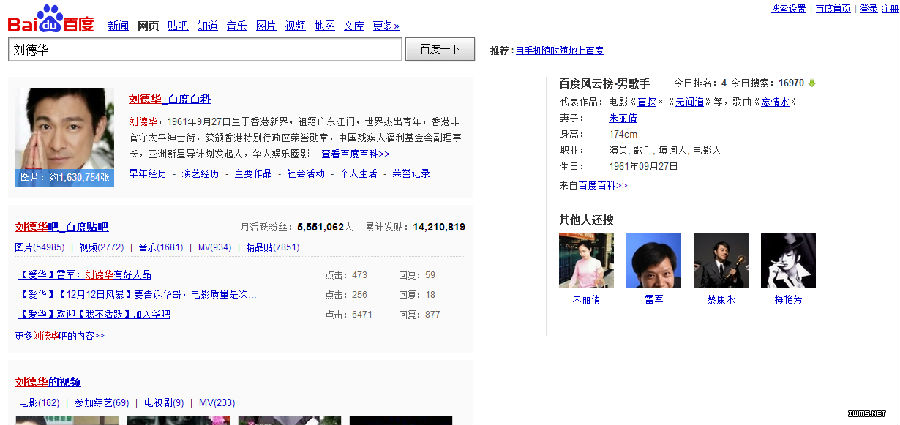Click the green down arrow beside search count
This screenshot has height=425, width=900.
tap(812, 84)
